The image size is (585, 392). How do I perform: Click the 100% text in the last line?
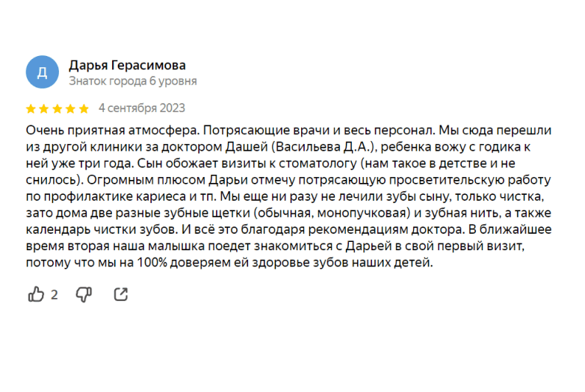pos(152,263)
